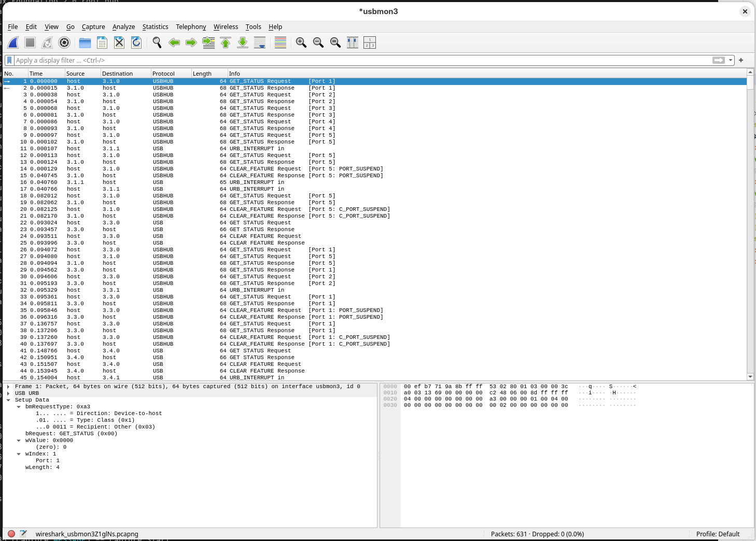Click the Find packet magnifier icon

(x=157, y=42)
